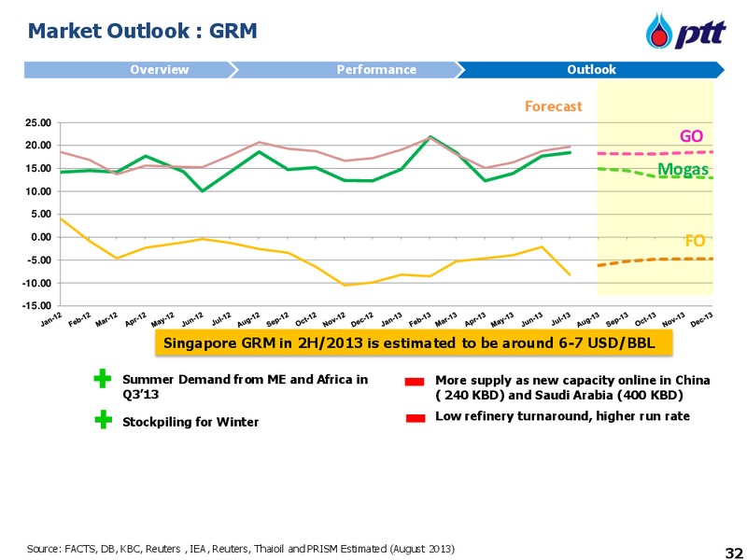Select the Outlook section tab
The image size is (747, 560).
click(x=591, y=69)
